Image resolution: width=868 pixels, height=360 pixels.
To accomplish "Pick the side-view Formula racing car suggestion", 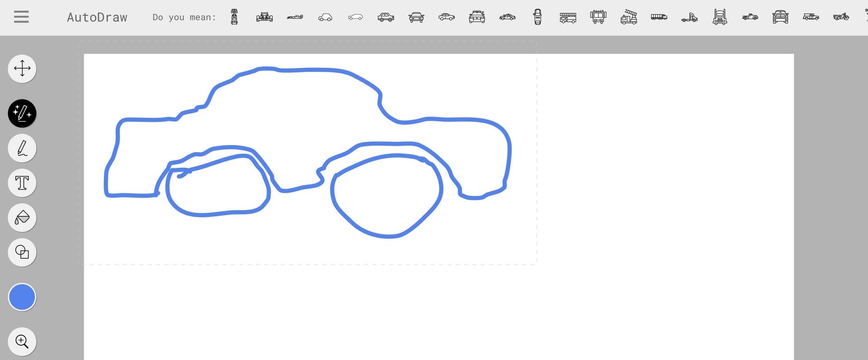I will (295, 17).
